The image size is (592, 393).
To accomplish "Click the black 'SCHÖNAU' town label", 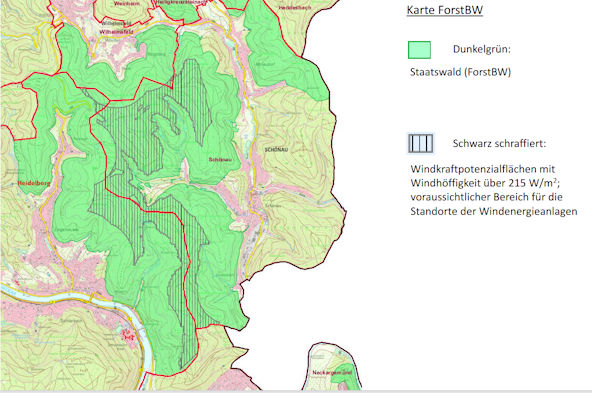I will [276, 149].
